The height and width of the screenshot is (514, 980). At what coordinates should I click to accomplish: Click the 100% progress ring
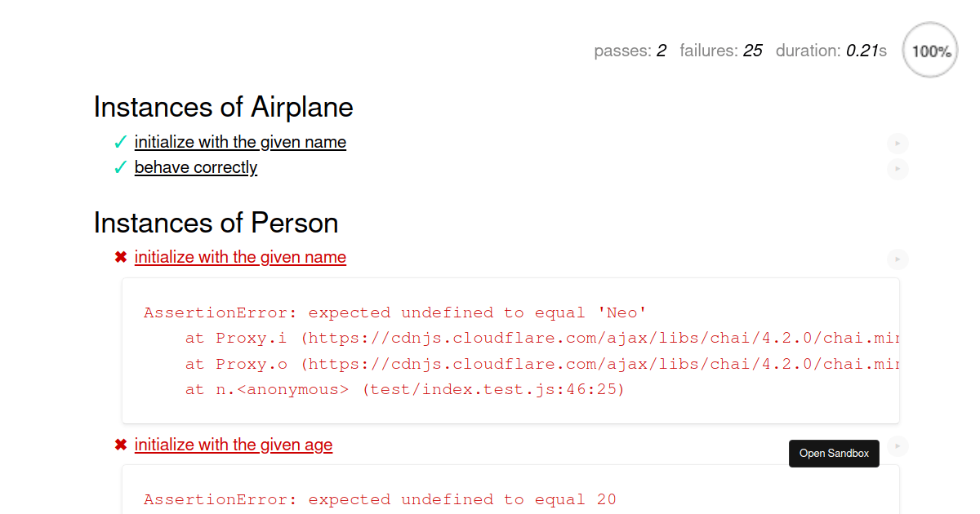(x=929, y=50)
